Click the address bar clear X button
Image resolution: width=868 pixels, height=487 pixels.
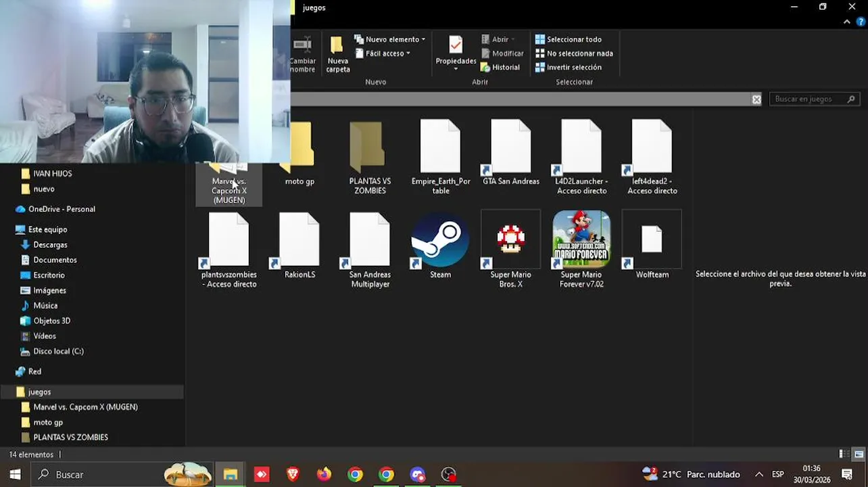pos(756,99)
